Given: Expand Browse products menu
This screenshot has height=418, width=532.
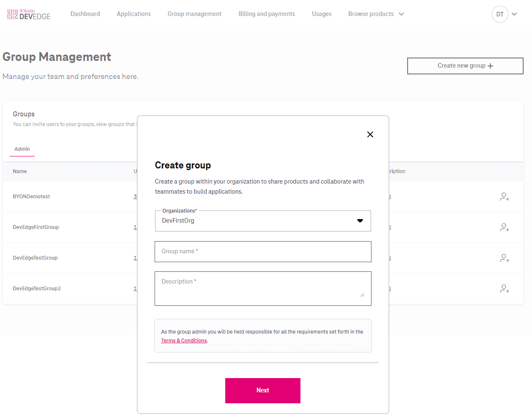Looking at the screenshot, I should 376,14.
